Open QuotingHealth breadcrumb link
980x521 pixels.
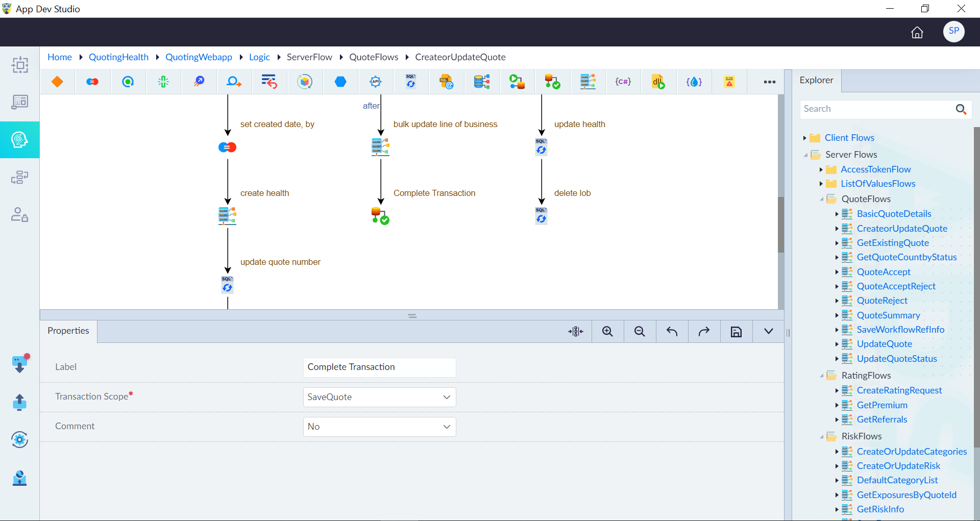point(118,57)
